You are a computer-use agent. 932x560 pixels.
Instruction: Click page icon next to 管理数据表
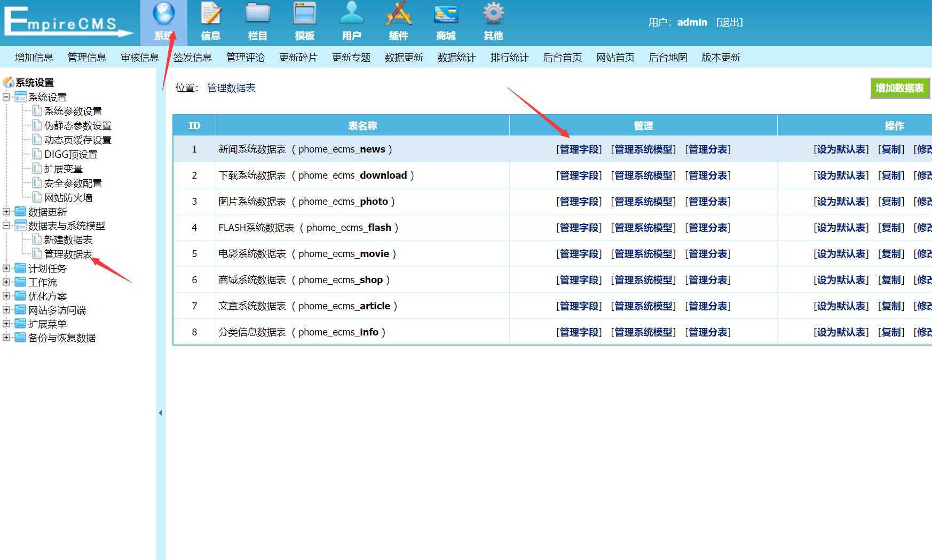click(37, 253)
